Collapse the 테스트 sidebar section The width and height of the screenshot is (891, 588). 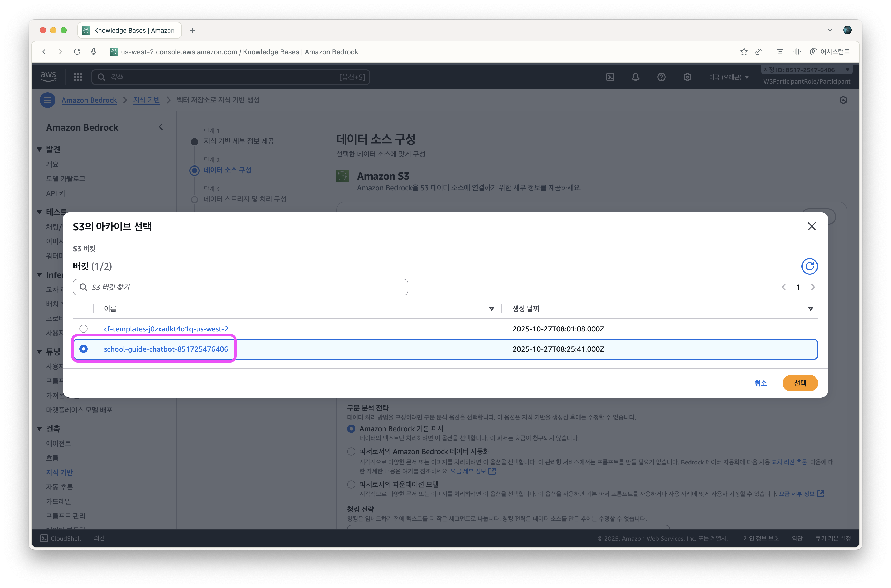[x=39, y=212]
